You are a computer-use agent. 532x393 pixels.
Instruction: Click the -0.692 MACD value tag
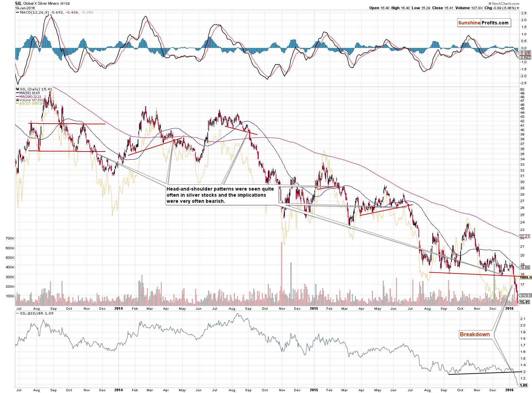tap(525, 57)
